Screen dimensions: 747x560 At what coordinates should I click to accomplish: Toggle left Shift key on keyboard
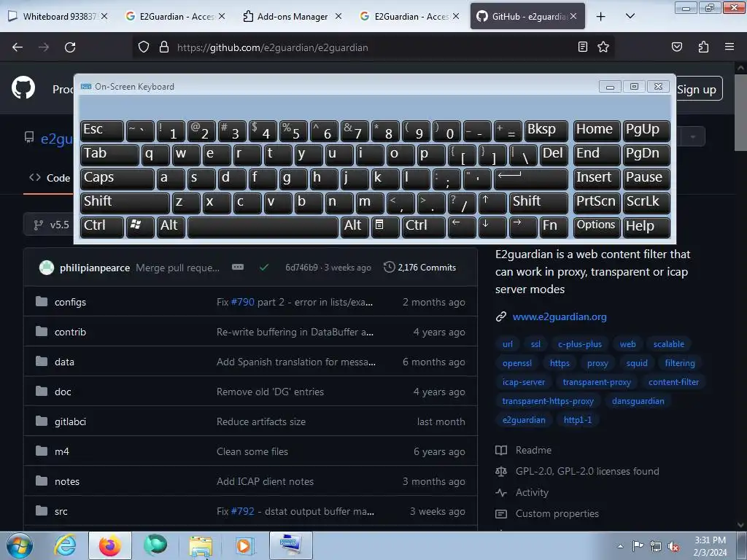[125, 203]
